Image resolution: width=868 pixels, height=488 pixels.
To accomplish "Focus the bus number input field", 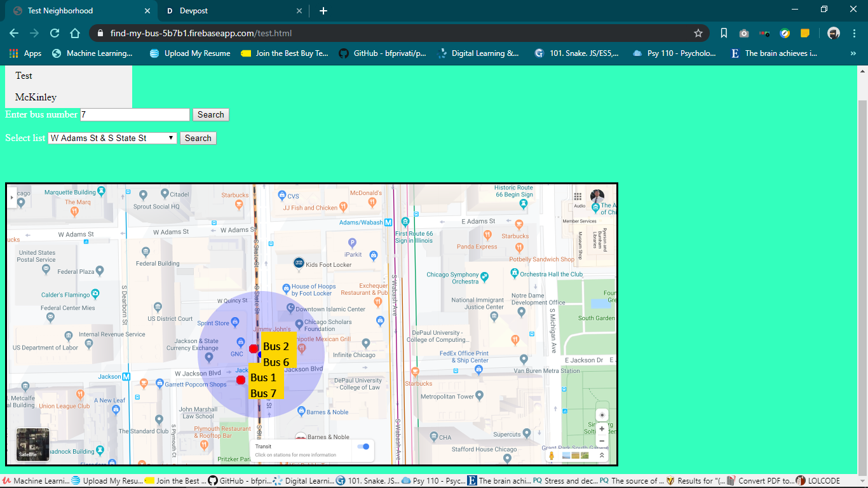I will point(135,114).
